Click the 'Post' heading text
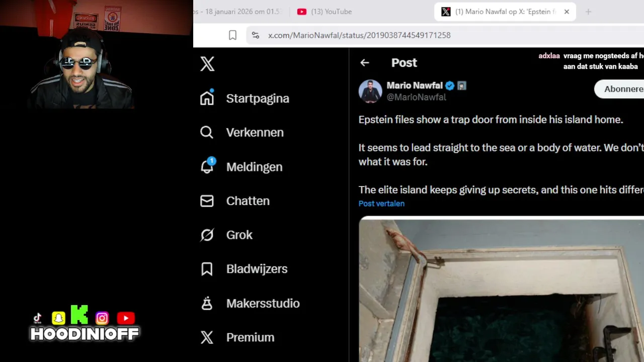644x362 pixels. pos(404,63)
